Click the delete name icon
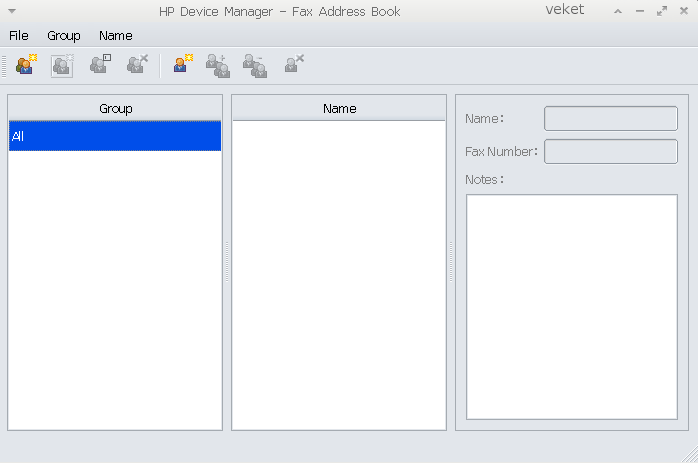 (x=294, y=65)
